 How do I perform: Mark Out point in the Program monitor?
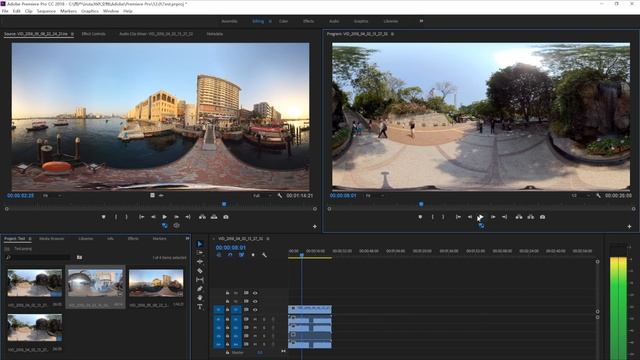[443, 217]
